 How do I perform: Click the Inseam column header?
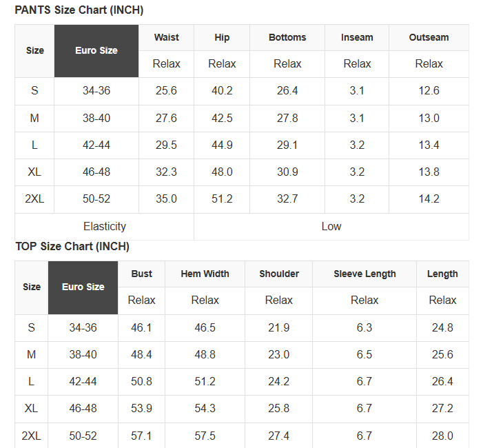pyautogui.click(x=357, y=38)
